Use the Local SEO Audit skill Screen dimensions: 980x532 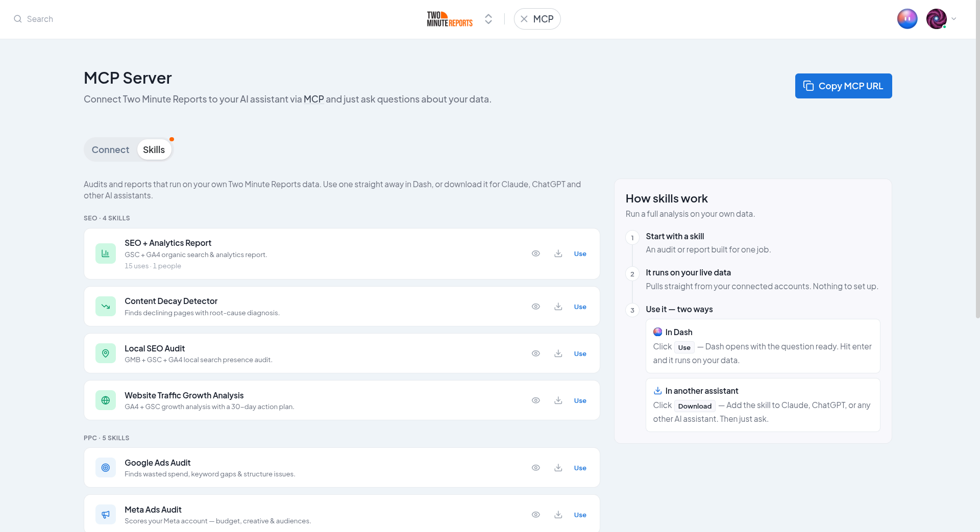580,353
